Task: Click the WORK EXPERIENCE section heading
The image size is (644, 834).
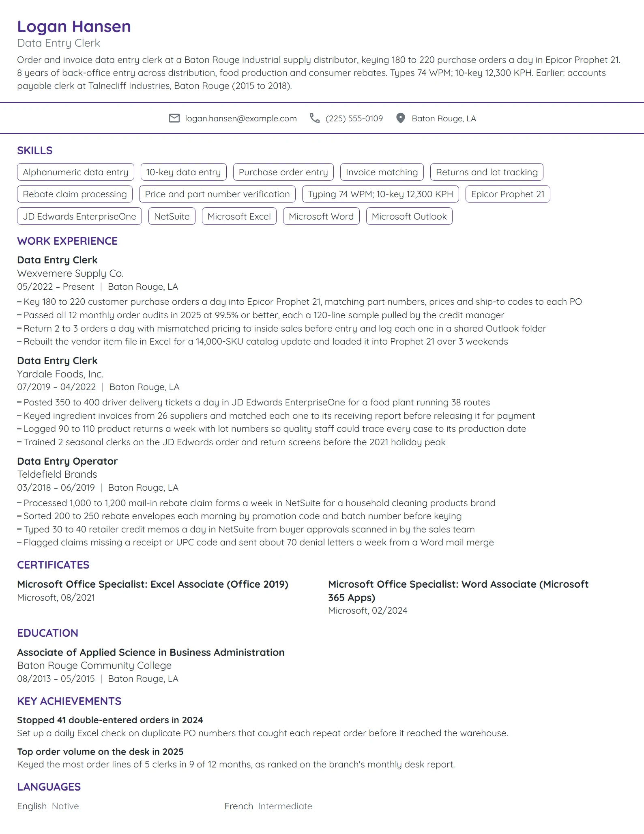Action: tap(67, 241)
